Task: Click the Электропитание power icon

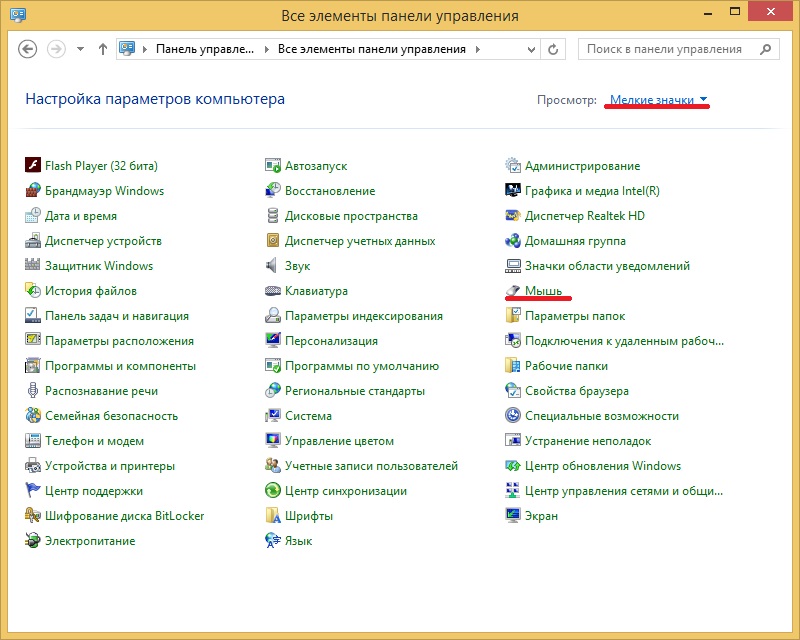Action: click(33, 540)
